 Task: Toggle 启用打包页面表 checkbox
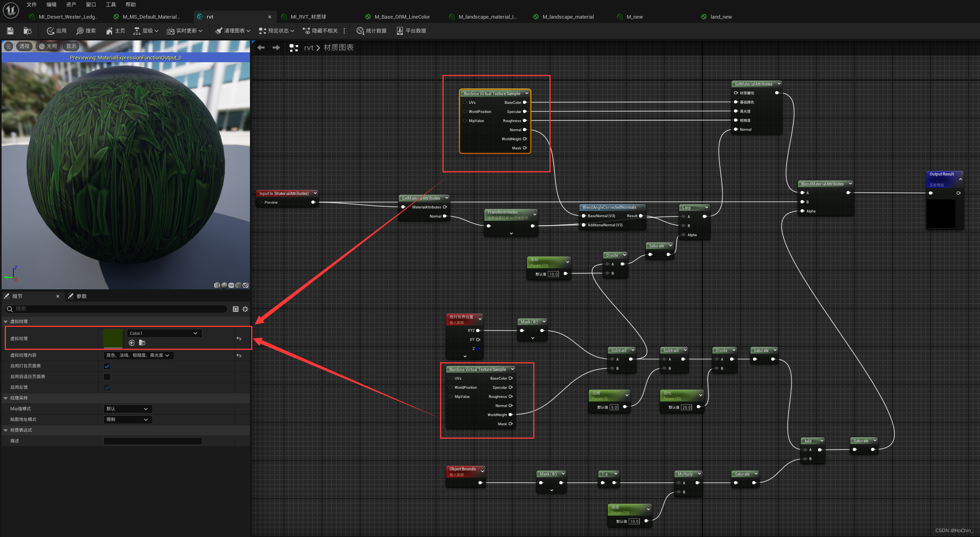click(107, 366)
